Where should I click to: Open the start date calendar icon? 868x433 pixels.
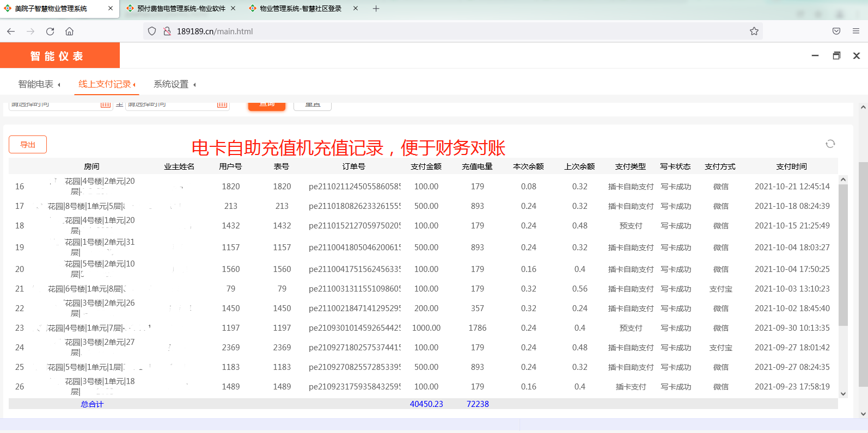[x=106, y=104]
